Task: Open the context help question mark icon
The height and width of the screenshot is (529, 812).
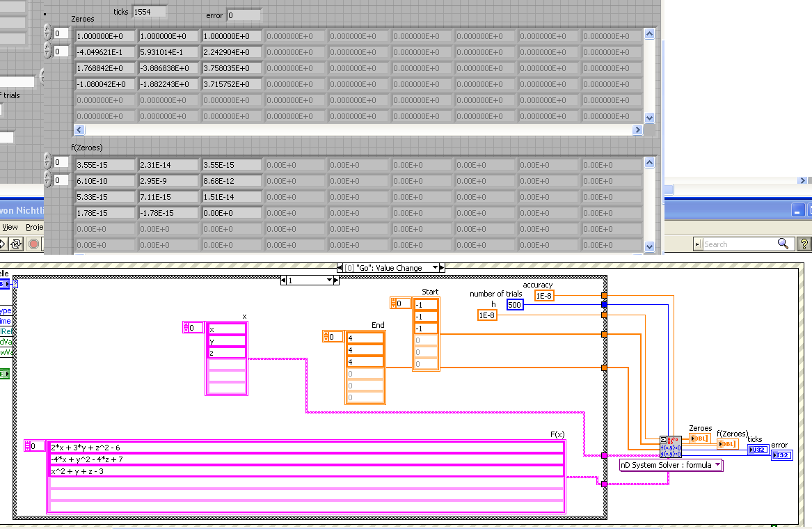Action: point(803,244)
